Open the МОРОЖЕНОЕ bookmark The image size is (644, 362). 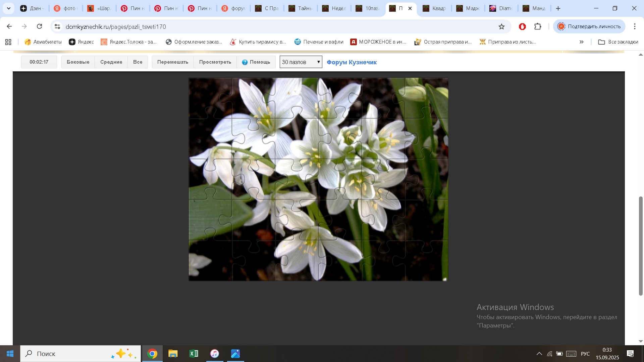point(378,42)
